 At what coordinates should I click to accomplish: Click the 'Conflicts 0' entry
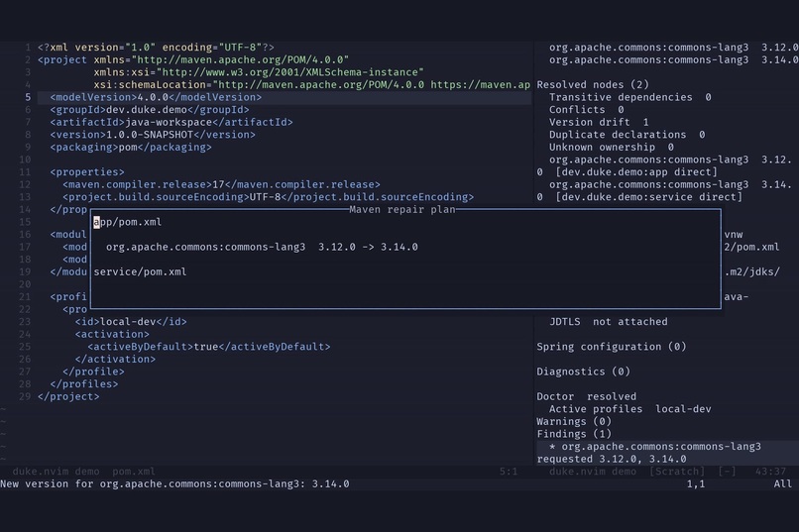pos(587,109)
